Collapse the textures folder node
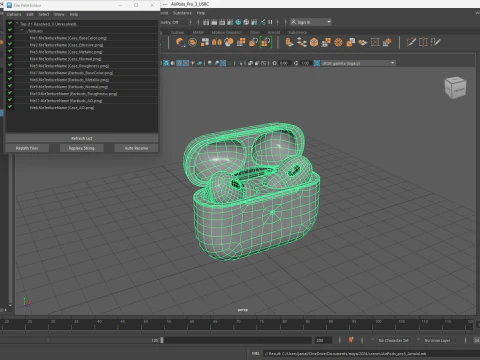The width and height of the screenshot is (480, 360). 22,30
